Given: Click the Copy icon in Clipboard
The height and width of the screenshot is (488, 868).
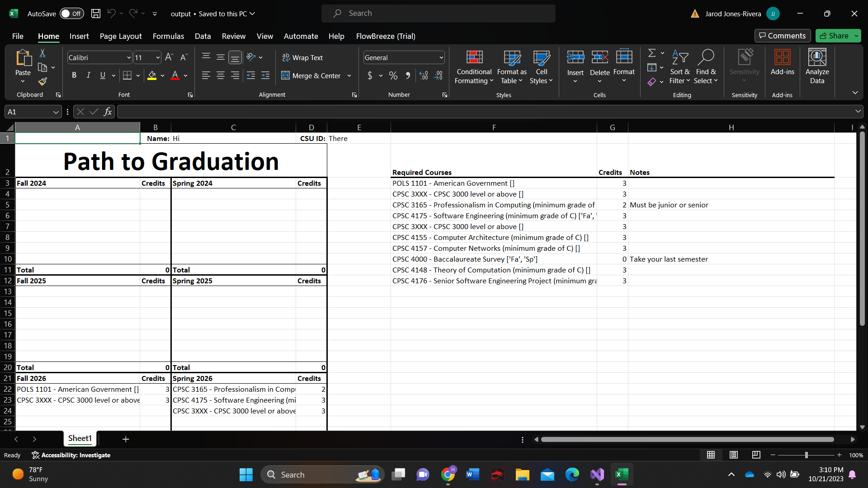Looking at the screenshot, I should pos(42,68).
